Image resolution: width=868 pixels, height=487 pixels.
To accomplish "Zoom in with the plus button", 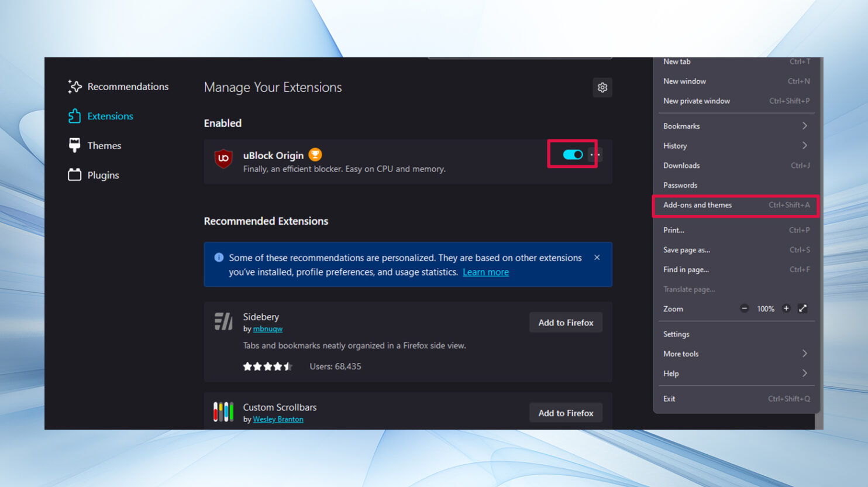I will click(x=786, y=308).
